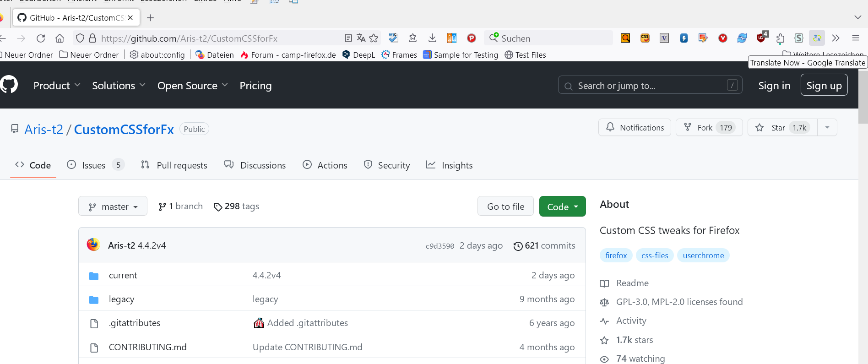Click the GitHub Octocat logo
This screenshot has width=868, height=364.
(9, 85)
